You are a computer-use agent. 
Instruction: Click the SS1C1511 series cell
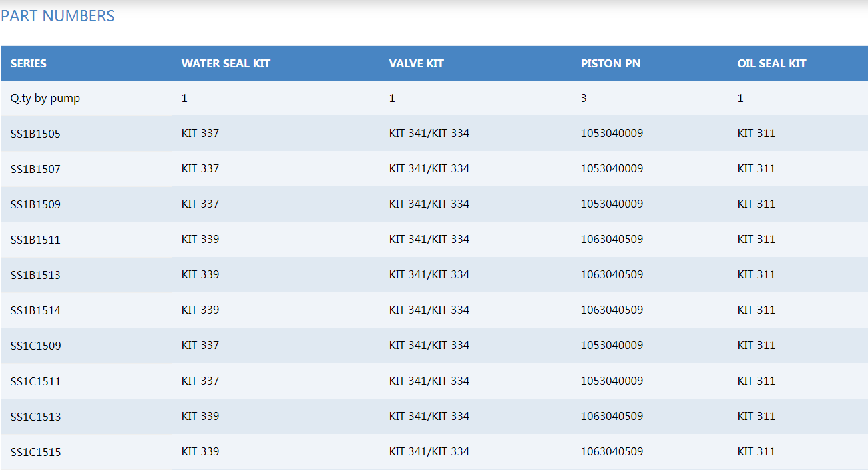35,381
